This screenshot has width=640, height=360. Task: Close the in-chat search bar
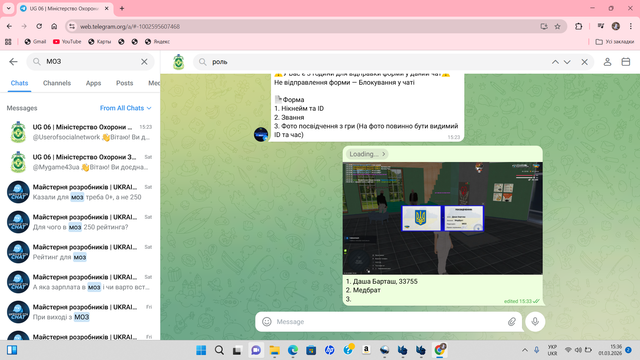pyautogui.click(x=584, y=62)
